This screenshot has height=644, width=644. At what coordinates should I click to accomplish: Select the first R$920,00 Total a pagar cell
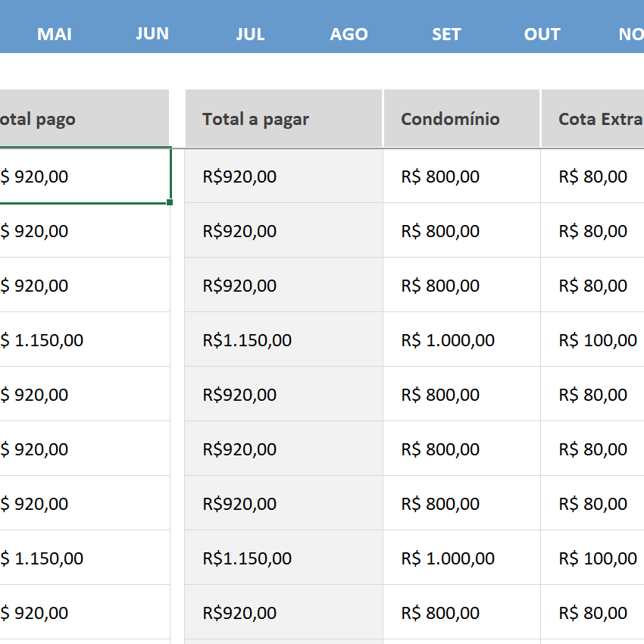tap(239, 176)
